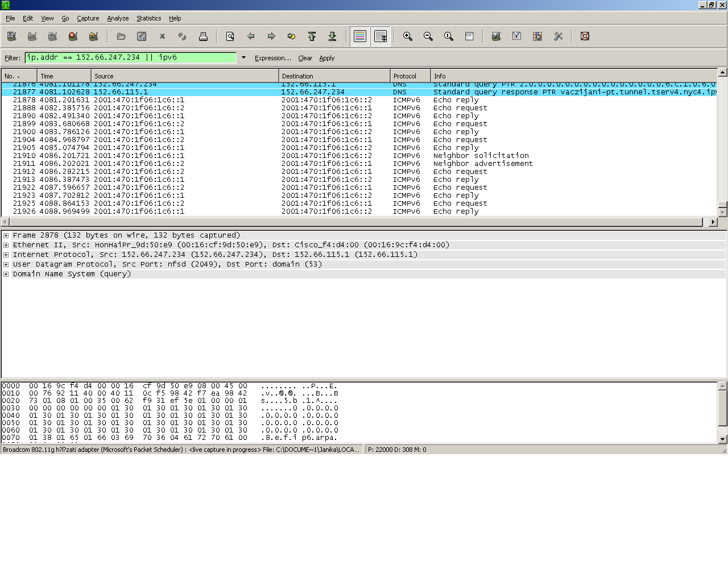Screen dimensions: 728x582
Task: Expand the Ethernet II protocol layer
Action: [5, 244]
